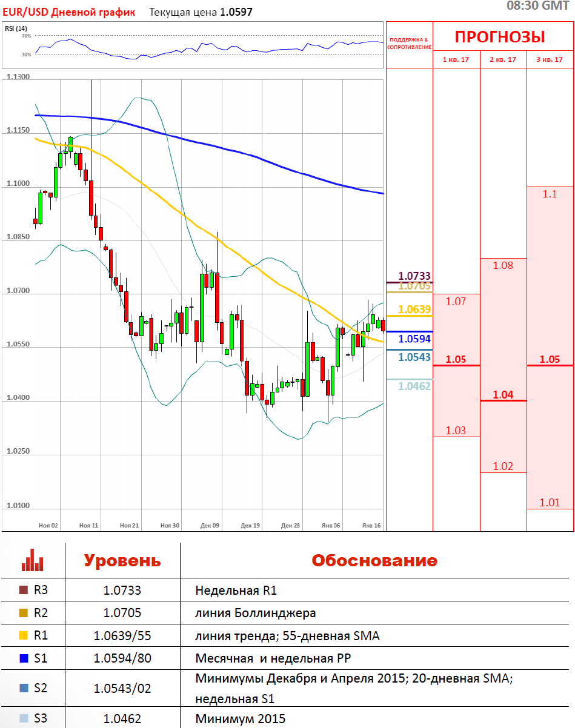Click the 1.0594 blue support level label
The image size is (575, 728).
click(416, 339)
